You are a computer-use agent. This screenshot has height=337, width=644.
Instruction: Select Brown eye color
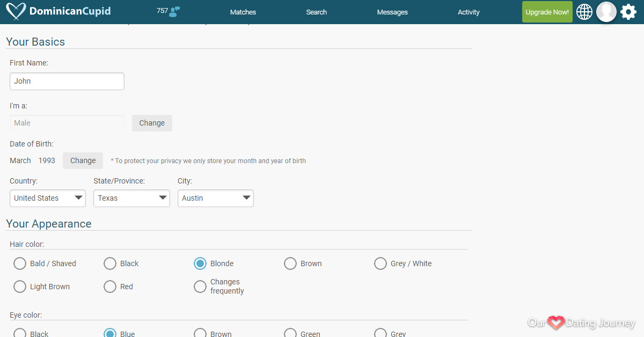(200, 333)
